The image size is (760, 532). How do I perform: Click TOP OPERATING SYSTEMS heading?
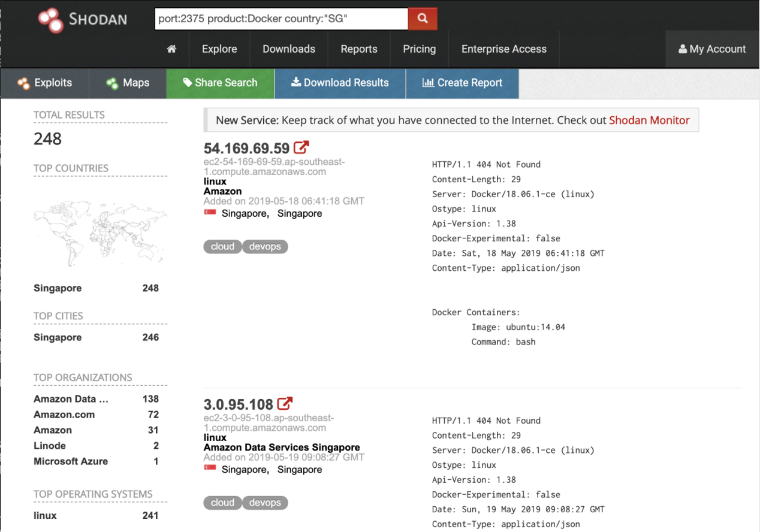(93, 494)
